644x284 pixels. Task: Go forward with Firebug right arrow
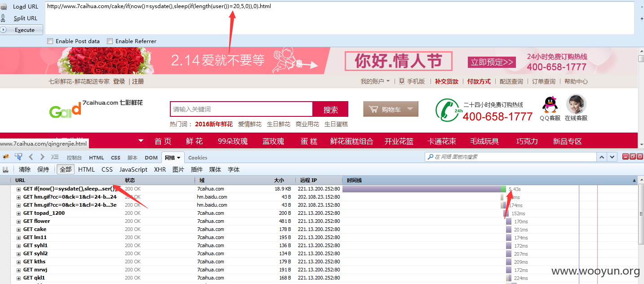(x=42, y=157)
